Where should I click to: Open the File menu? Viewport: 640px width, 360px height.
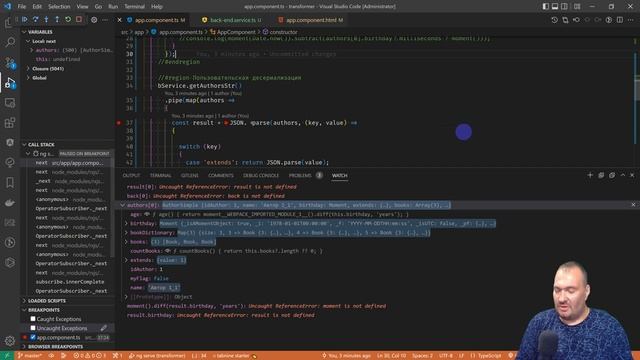22,7
